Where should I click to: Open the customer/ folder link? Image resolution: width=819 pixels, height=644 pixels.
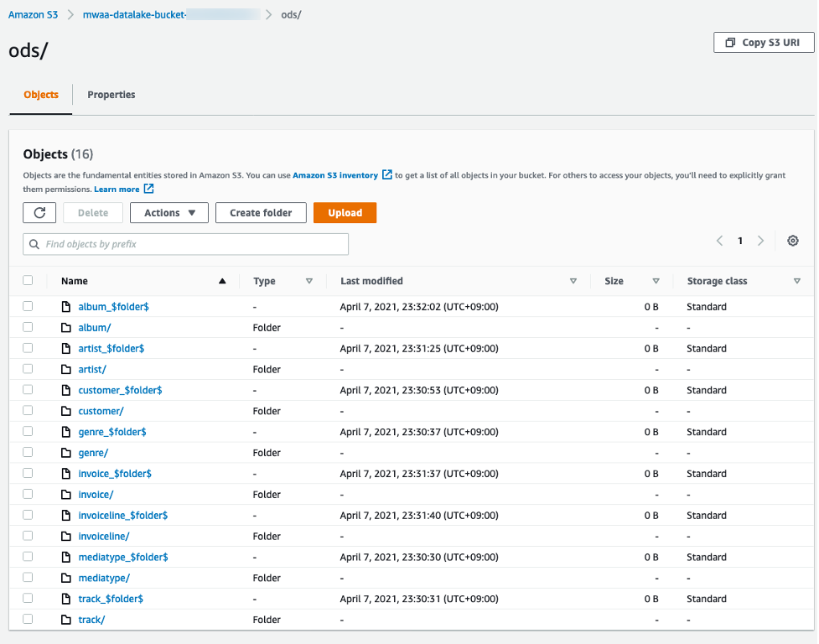pyautogui.click(x=101, y=411)
